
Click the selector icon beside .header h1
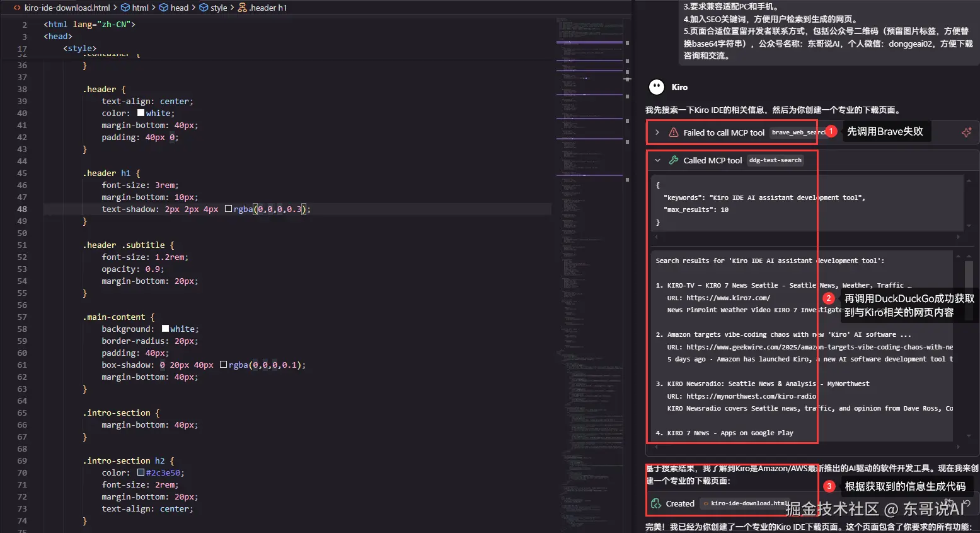(242, 8)
